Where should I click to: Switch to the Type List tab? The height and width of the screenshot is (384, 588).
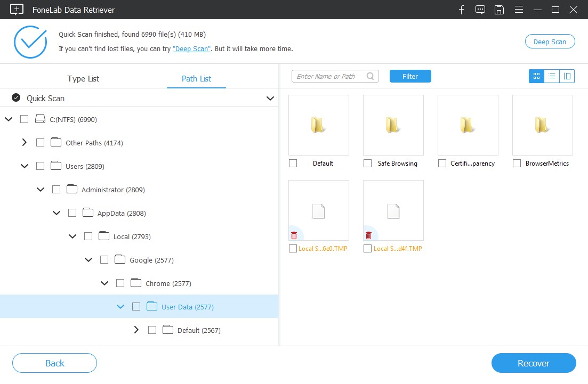83,79
